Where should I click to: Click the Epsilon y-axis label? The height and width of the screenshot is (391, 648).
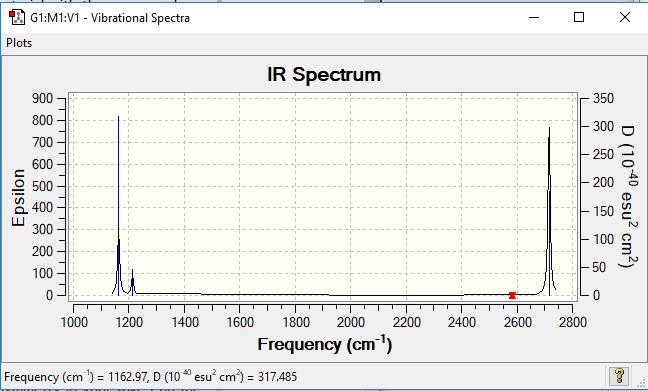coord(18,198)
